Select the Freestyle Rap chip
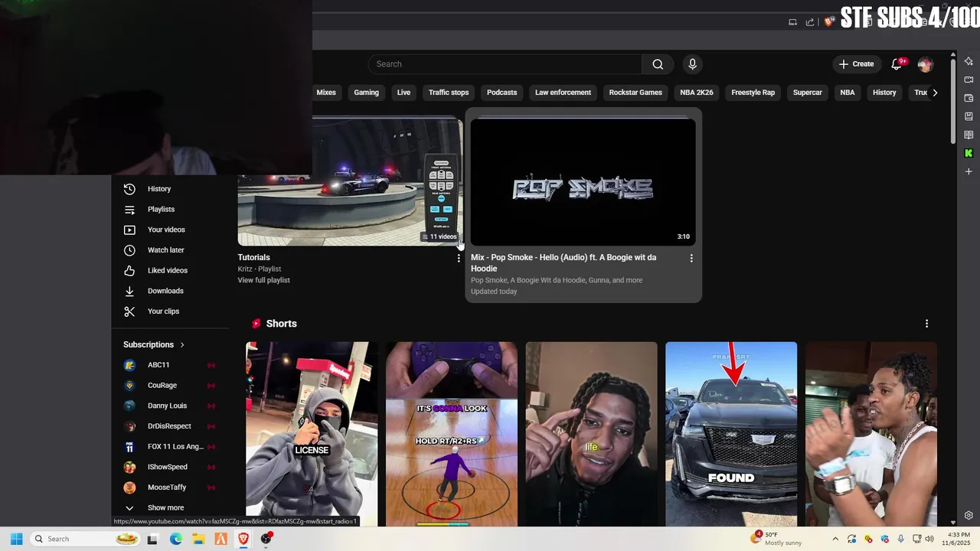 (753, 93)
